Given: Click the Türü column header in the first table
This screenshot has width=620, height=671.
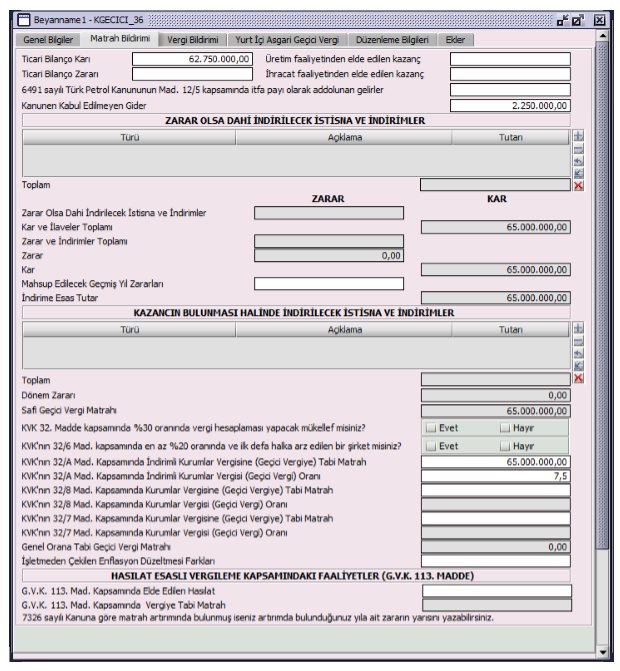Looking at the screenshot, I should click(x=129, y=137).
